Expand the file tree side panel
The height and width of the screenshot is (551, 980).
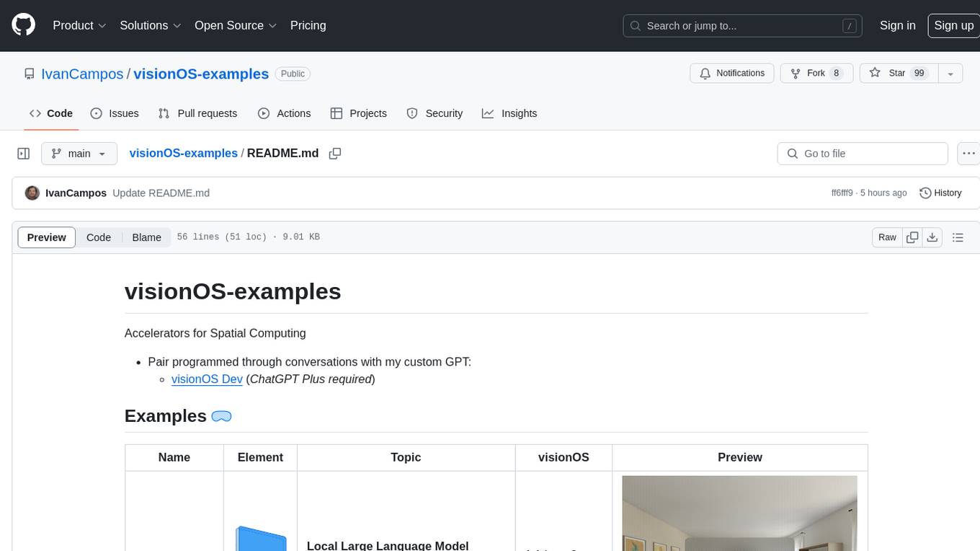[x=24, y=154]
